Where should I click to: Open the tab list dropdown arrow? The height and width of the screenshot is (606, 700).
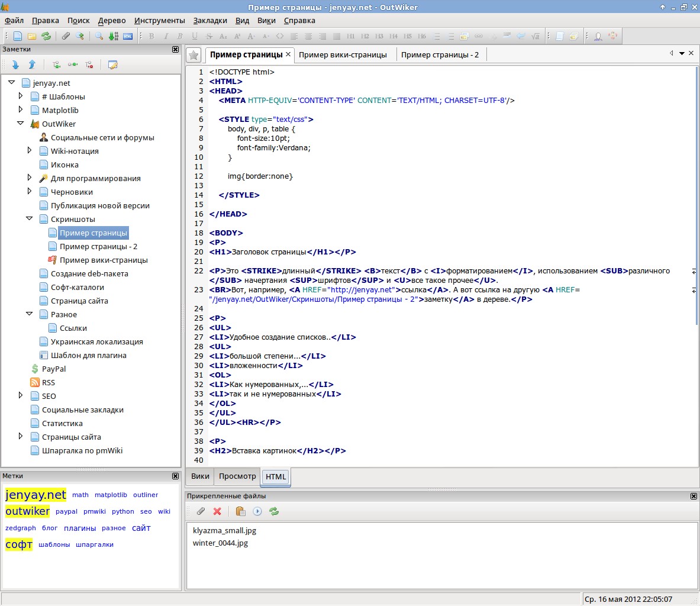pos(682,54)
